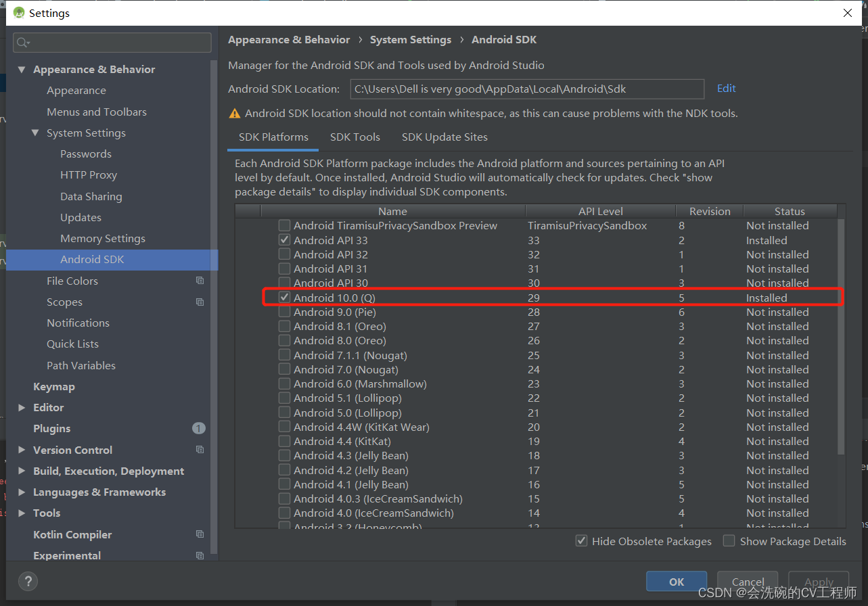The width and height of the screenshot is (868, 606).
Task: Check the Android 6.0 (Marshmallow) checkbox
Action: pyautogui.click(x=285, y=383)
